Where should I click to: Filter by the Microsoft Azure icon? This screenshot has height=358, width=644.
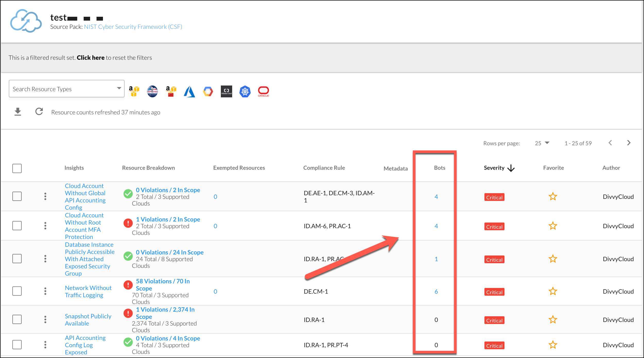(x=189, y=91)
